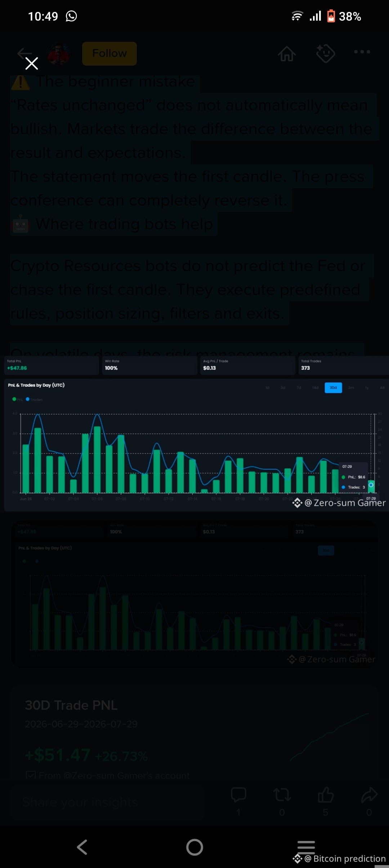Open the author's profile avatar

(x=59, y=53)
